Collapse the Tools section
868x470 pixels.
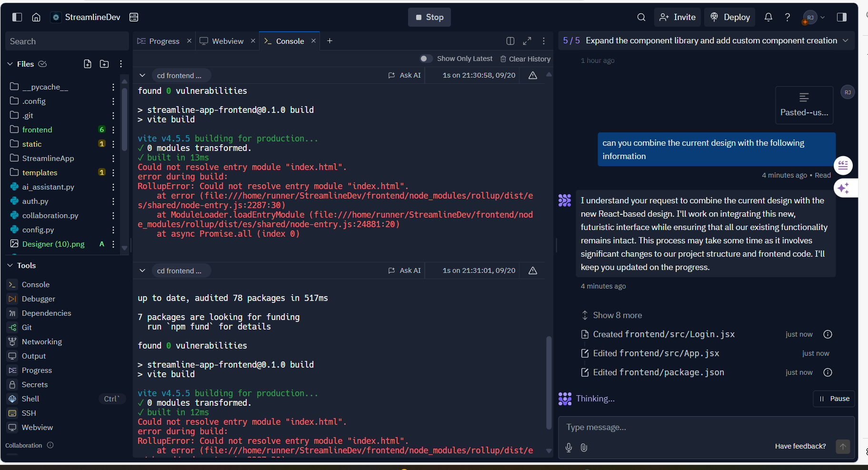pyautogui.click(x=10, y=265)
